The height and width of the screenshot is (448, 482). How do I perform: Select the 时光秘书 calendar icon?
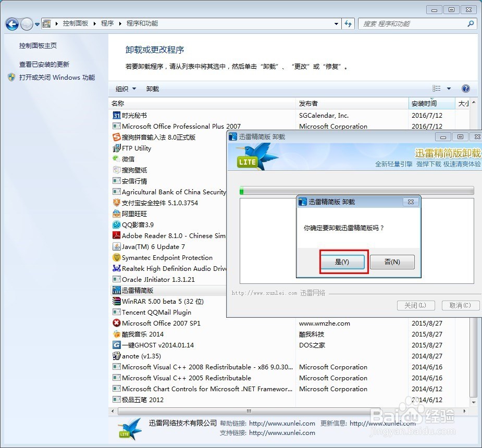click(117, 116)
